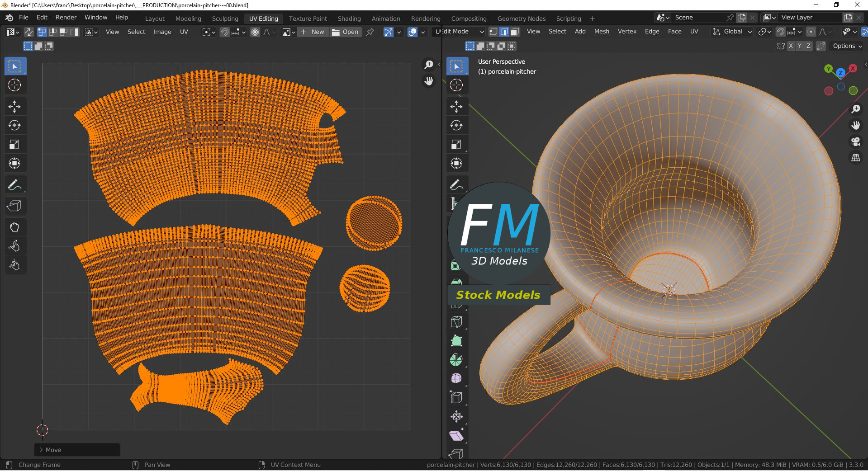This screenshot has height=471, width=868.
Task: Switch to face select mode
Action: (514, 32)
